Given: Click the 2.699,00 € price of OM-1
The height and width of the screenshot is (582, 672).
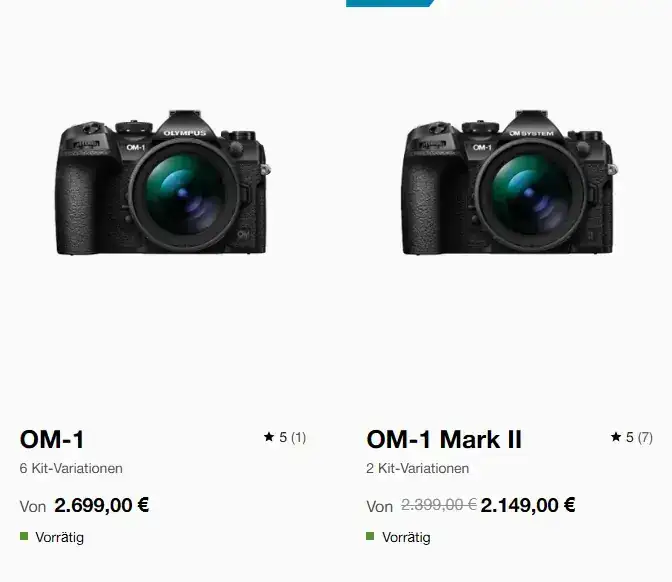Looking at the screenshot, I should click(x=102, y=505).
